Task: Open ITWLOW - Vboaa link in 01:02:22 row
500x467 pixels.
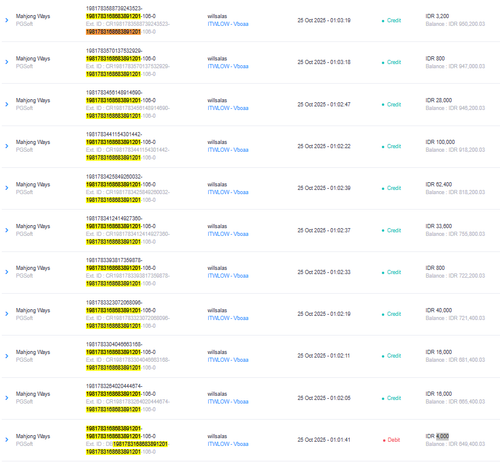Action: click(228, 150)
